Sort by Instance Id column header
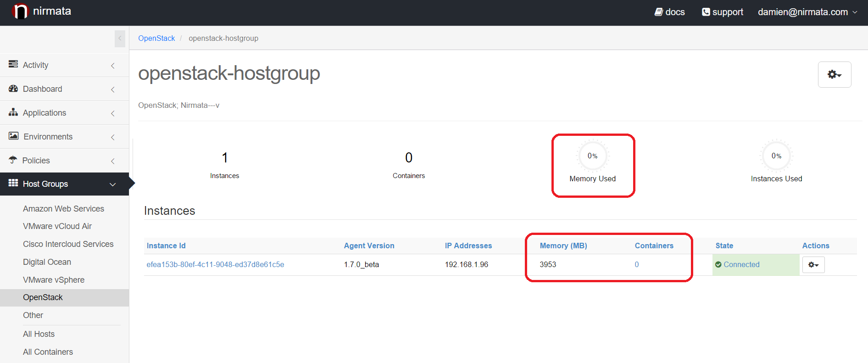The height and width of the screenshot is (363, 868). pyautogui.click(x=166, y=246)
